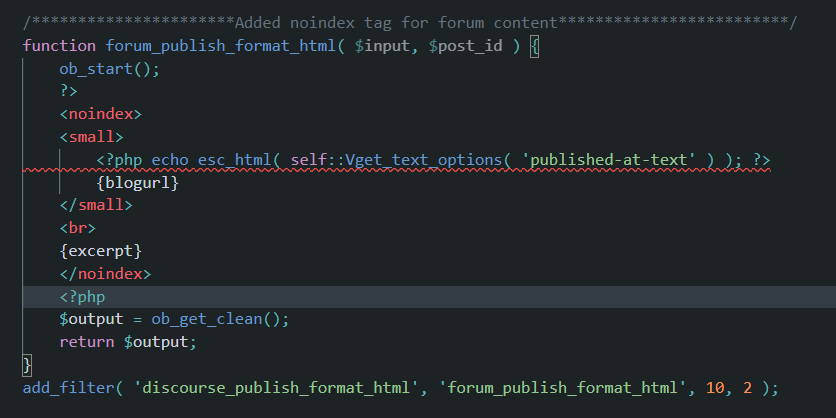Viewport: 836px width, 418px height.
Task: Click the number 10 priority argument
Action: point(714,388)
